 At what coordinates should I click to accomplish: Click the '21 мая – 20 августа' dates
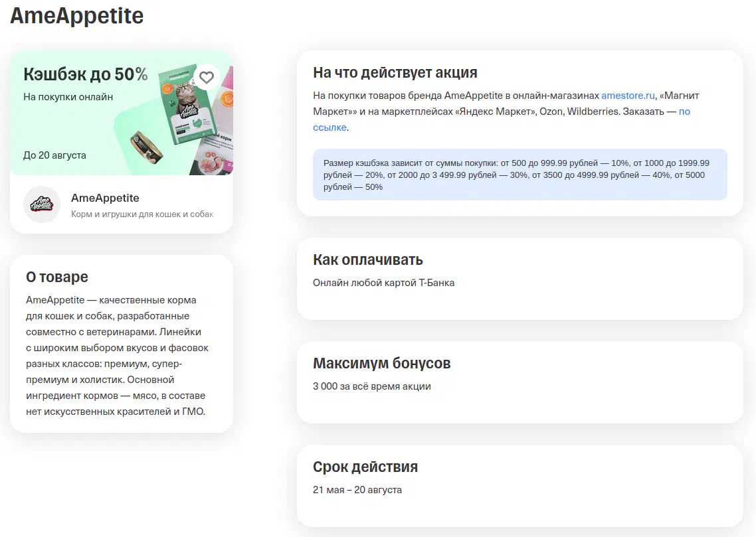(357, 490)
